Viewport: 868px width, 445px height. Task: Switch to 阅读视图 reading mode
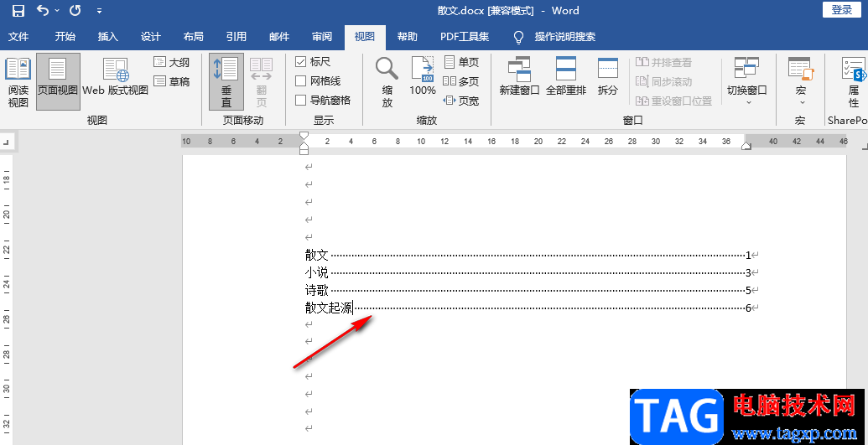coord(18,82)
